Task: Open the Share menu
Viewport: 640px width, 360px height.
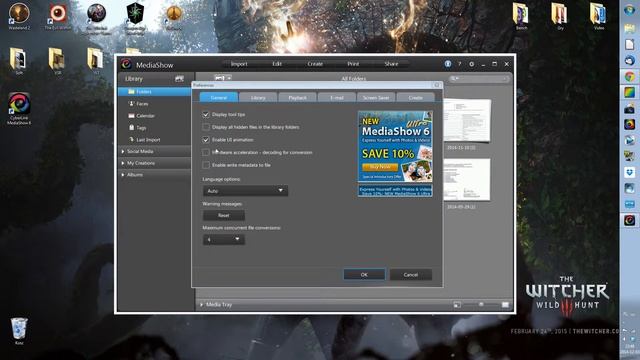Action: (x=391, y=64)
